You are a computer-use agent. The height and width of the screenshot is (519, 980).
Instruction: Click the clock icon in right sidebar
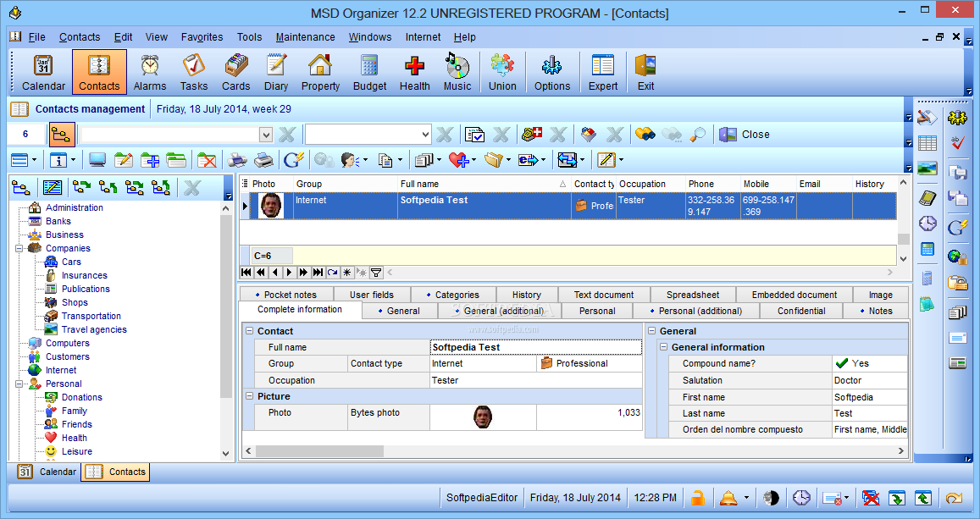tap(927, 223)
